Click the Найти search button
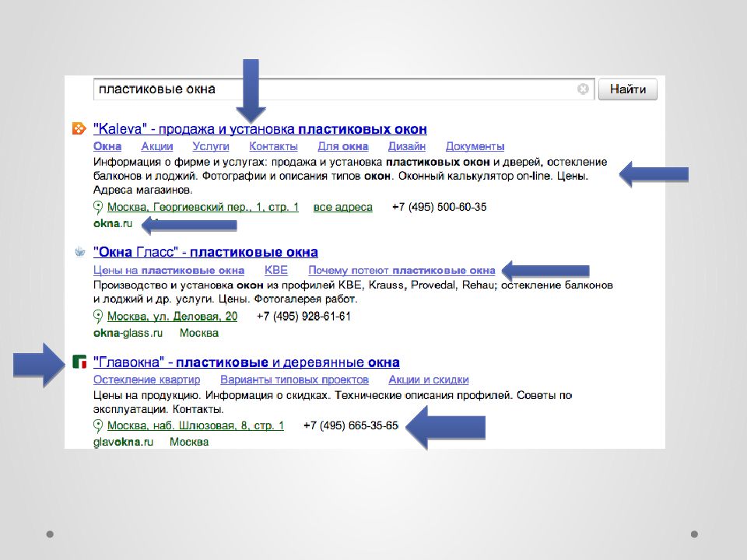The image size is (747, 560). (627, 89)
